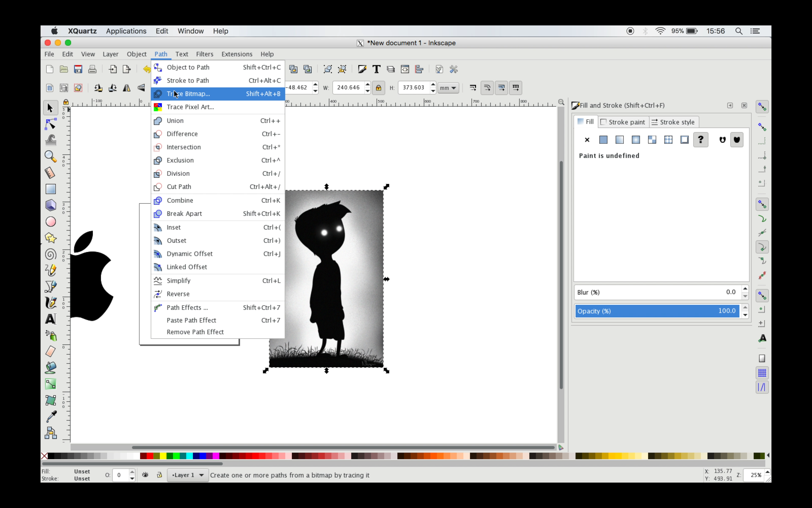Click the Width input field
Screen dimensions: 812x508
pyautogui.click(x=349, y=88)
